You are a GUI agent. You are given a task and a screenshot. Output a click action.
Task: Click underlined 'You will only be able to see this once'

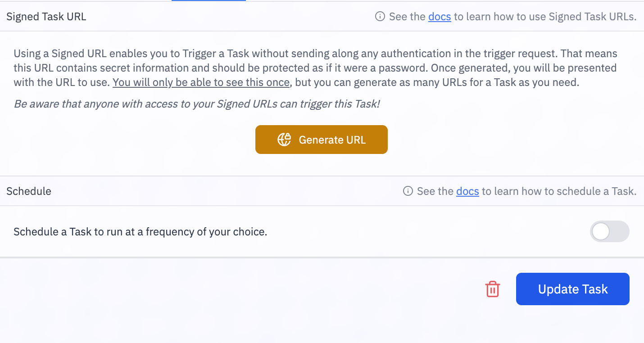click(x=201, y=82)
